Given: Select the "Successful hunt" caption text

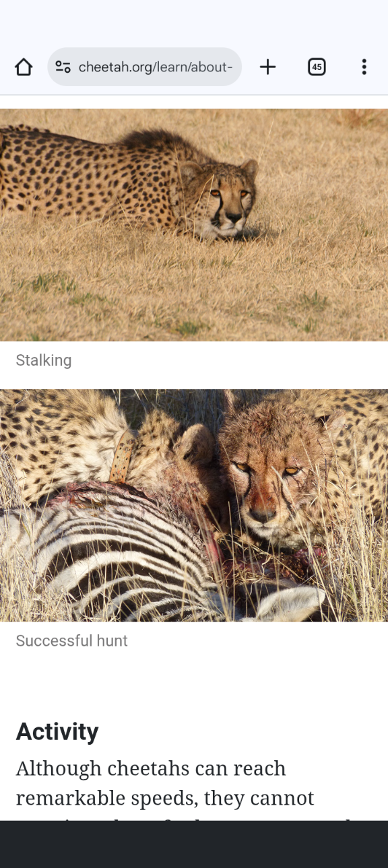Looking at the screenshot, I should [72, 640].
